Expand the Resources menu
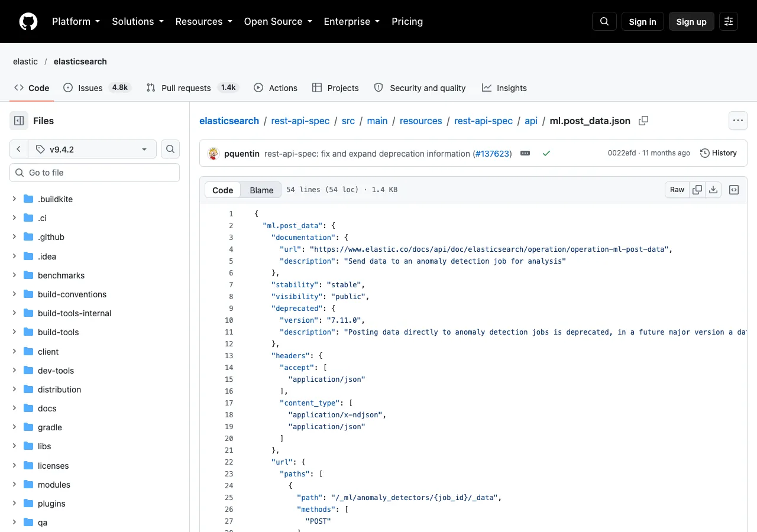Screen dimensions: 757x532 [203, 21]
